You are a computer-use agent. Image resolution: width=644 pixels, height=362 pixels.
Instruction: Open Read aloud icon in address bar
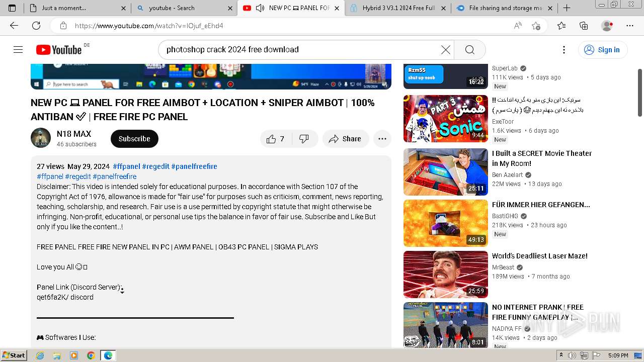pos(517,26)
